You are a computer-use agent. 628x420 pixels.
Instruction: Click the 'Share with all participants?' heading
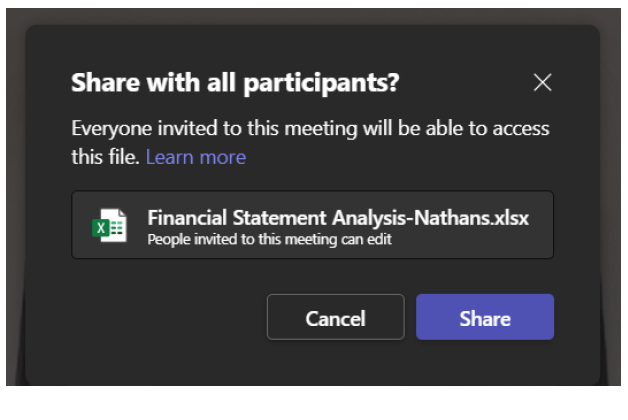pos(235,83)
